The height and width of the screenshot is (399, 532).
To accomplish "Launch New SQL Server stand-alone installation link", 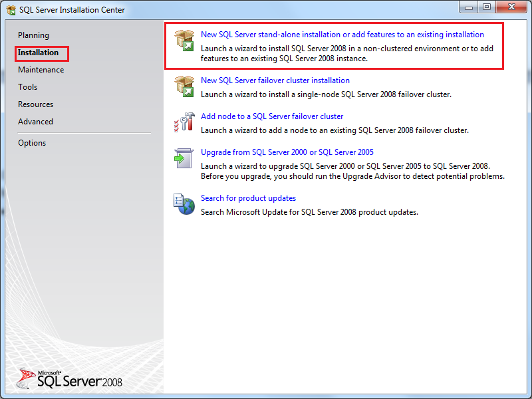I will point(342,35).
